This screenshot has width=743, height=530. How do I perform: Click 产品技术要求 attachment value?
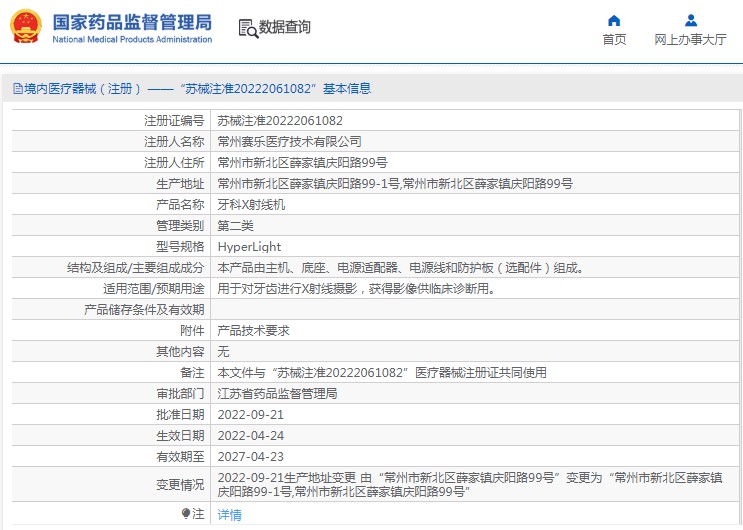click(254, 330)
